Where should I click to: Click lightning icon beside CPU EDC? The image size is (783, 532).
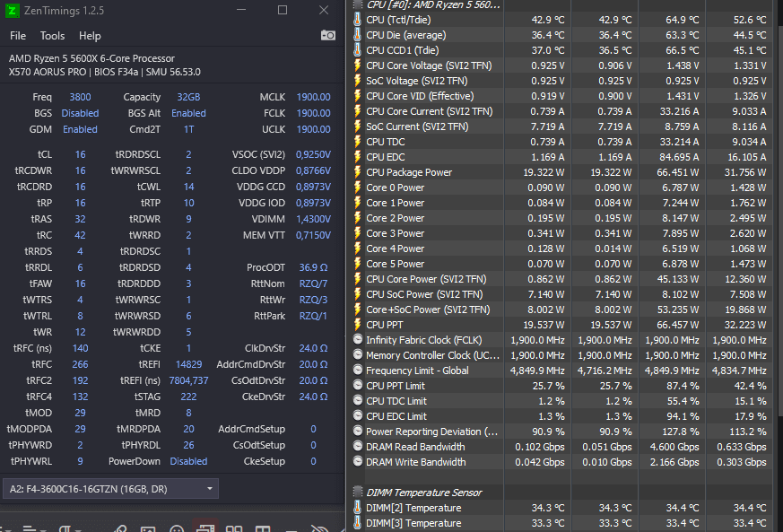(358, 157)
